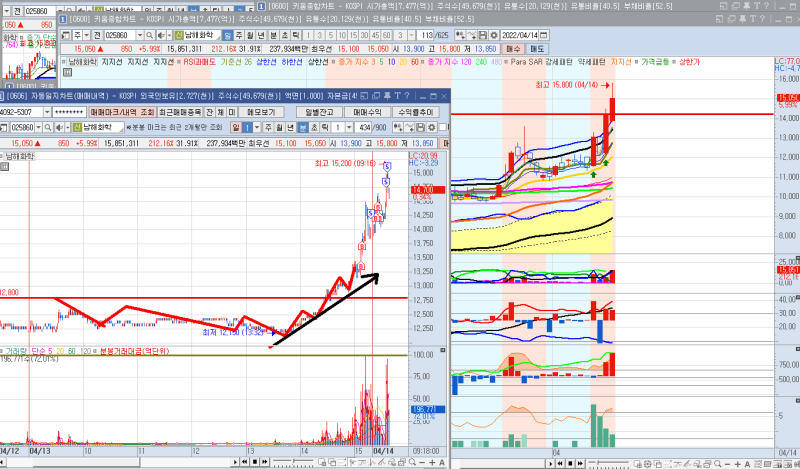Open the 매매수익 tab

point(367,112)
